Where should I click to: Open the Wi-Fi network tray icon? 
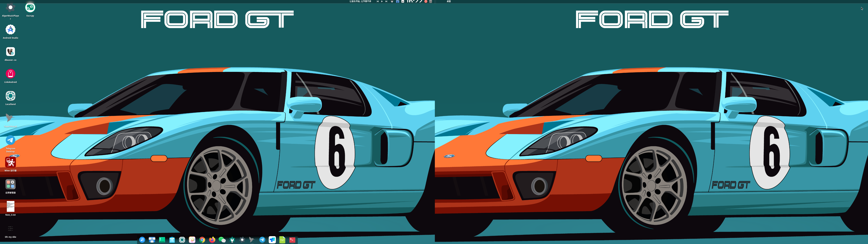pyautogui.click(x=392, y=1)
